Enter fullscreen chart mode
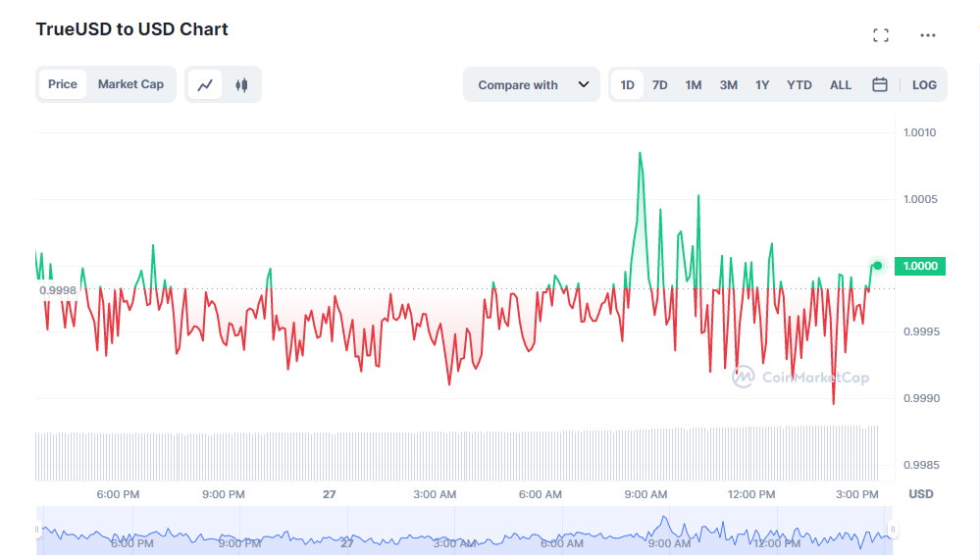This screenshot has height=560, width=980. (881, 35)
